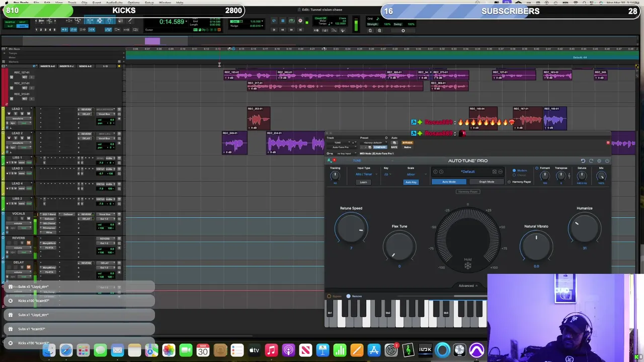Click the Record transport button
Viewport: 644px width, 362px height.
point(300,21)
